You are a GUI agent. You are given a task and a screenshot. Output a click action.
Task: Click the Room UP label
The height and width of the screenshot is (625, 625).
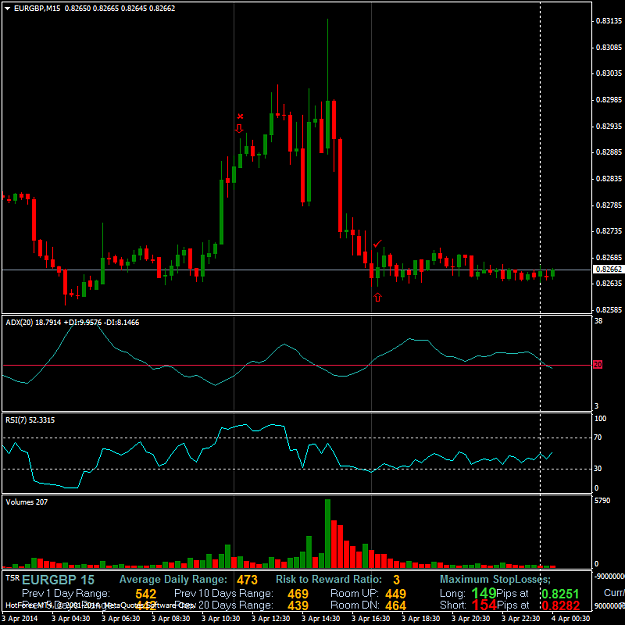pyautogui.click(x=354, y=594)
